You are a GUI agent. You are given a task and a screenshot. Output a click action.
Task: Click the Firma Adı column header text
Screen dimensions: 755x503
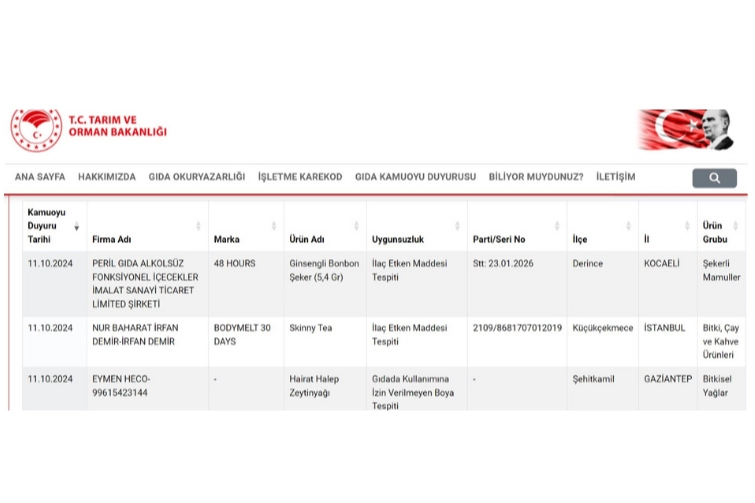coord(112,239)
